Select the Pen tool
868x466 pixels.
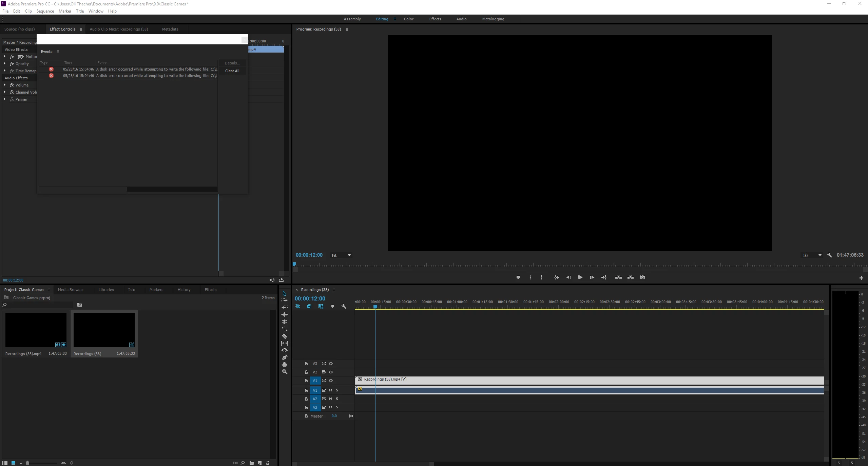[x=284, y=357]
